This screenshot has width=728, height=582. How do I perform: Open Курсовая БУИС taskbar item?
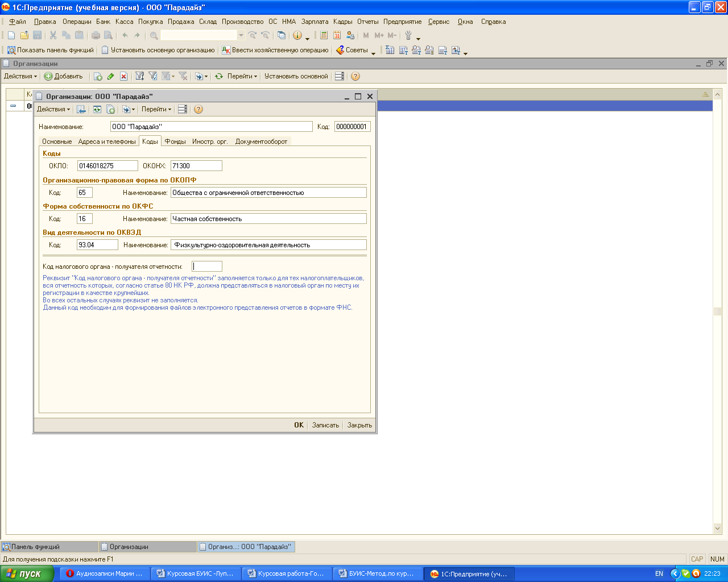point(196,574)
